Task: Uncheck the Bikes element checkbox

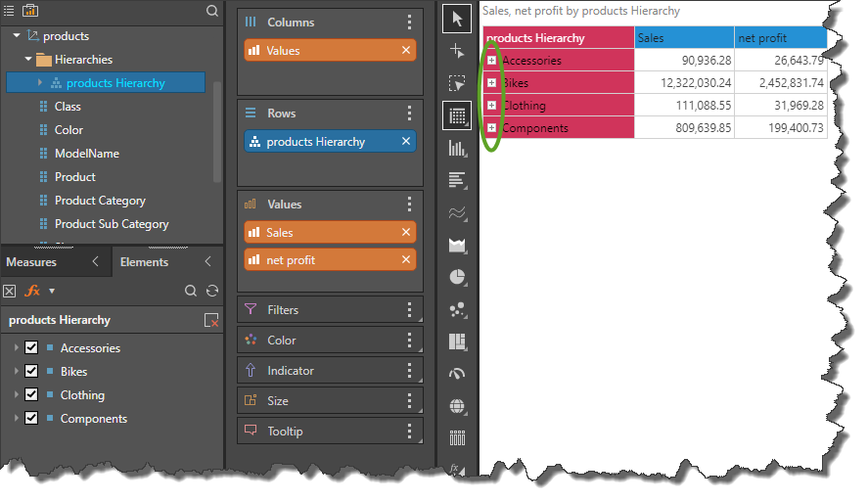Action: coord(31,372)
